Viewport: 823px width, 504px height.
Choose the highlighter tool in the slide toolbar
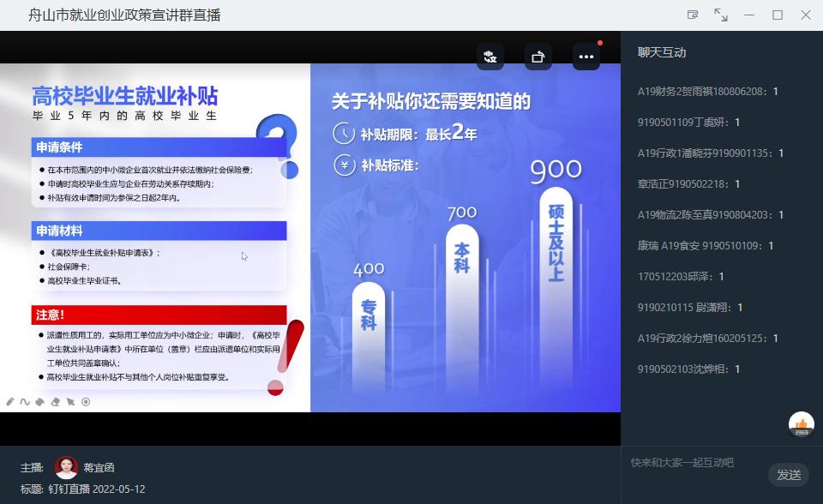click(x=39, y=401)
